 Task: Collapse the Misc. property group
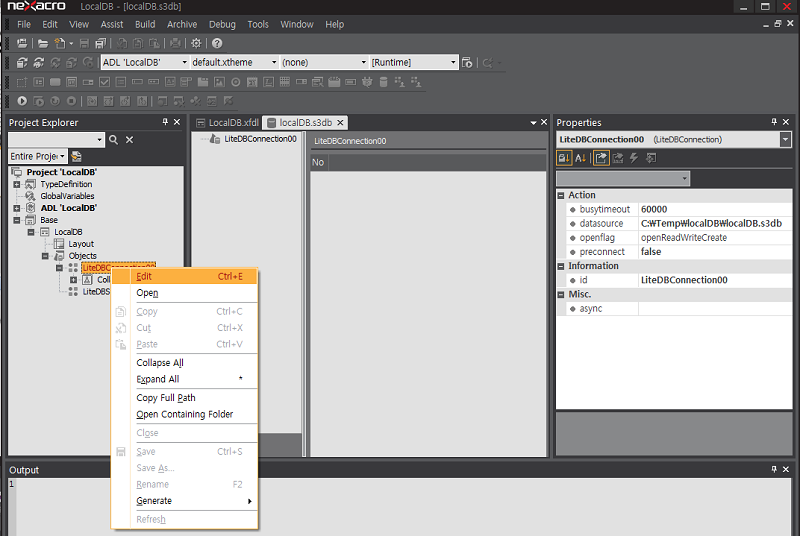coord(561,295)
